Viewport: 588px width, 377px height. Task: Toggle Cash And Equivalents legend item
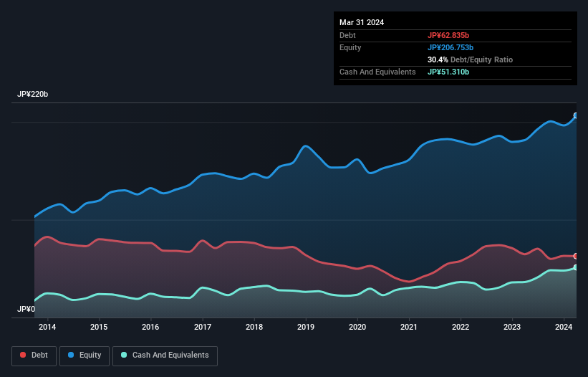tap(165, 355)
